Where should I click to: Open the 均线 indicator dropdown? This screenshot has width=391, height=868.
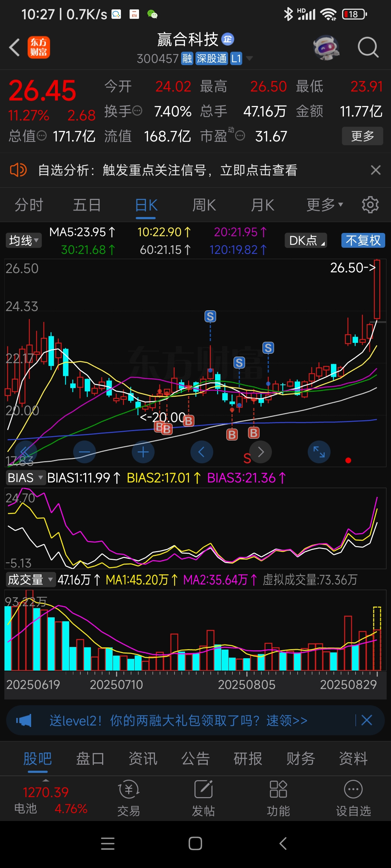pos(24,241)
